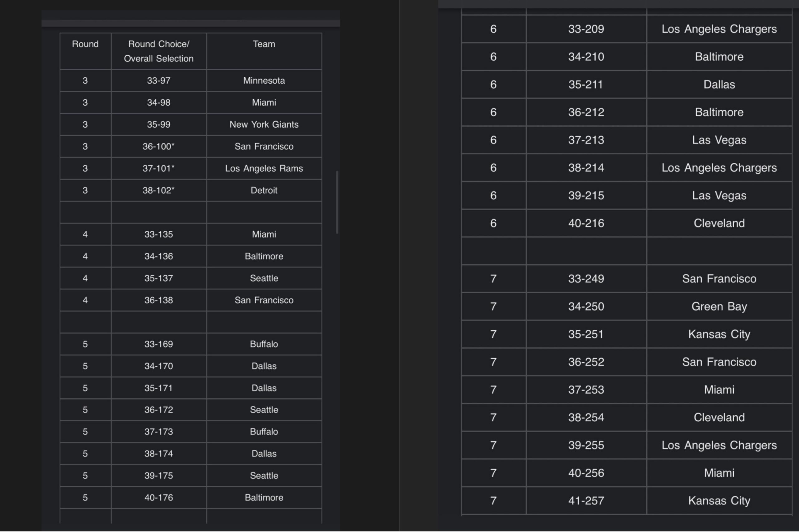Click 'Kansas City' in the 35-251 row
The height and width of the screenshot is (532, 799).
(x=719, y=334)
